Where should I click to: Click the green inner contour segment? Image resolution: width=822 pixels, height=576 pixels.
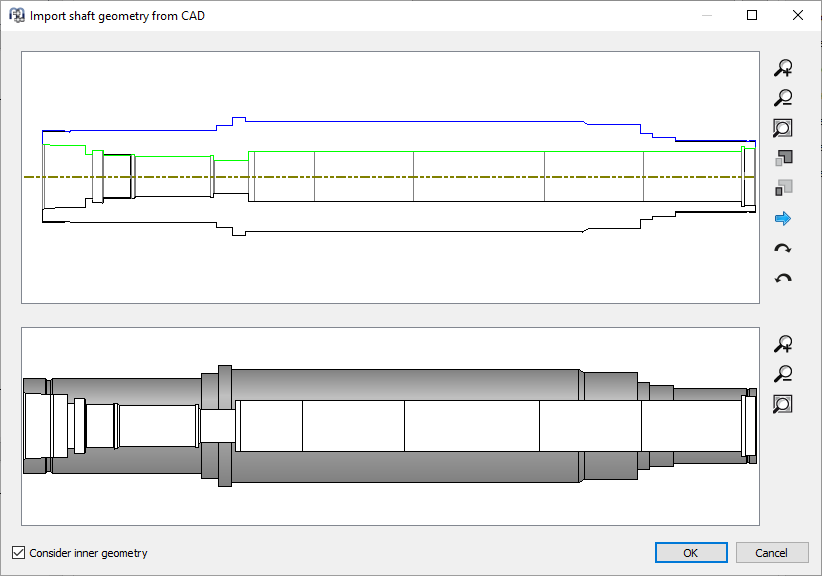[x=170, y=156]
